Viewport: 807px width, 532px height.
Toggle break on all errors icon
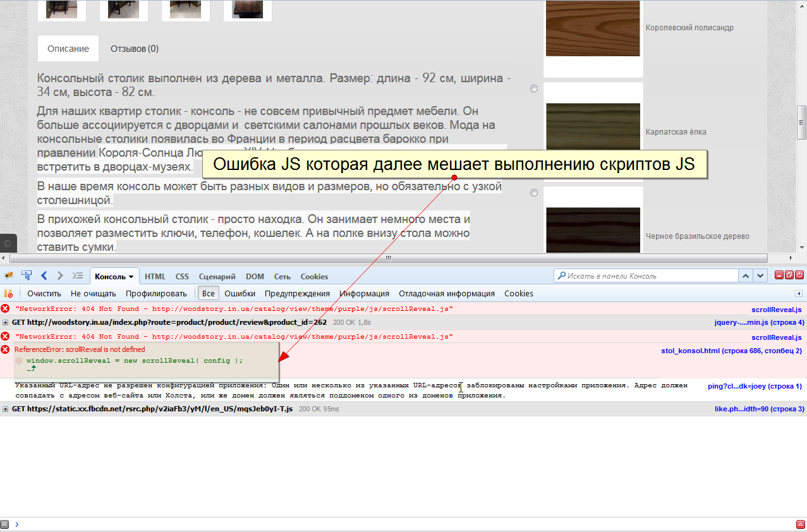[8, 293]
